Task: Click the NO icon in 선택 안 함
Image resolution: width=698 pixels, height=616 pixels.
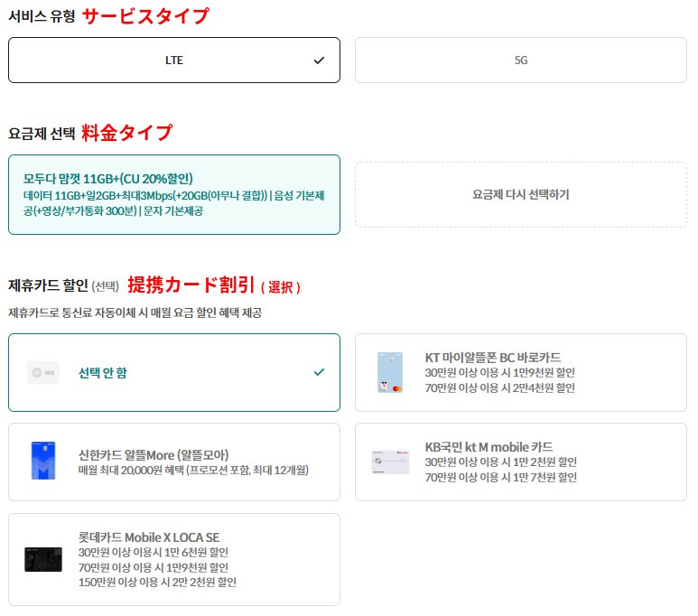Action: (x=43, y=372)
